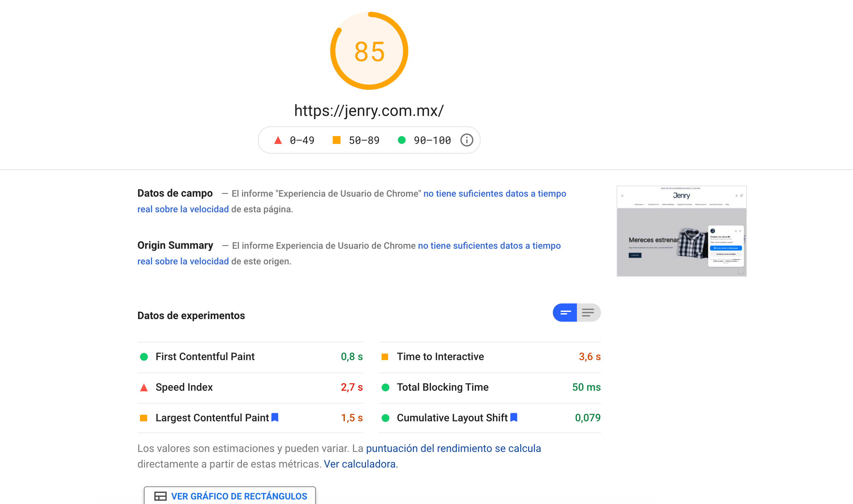Click the 90–100 range label
Screen dimensions: 853x504
click(x=432, y=140)
